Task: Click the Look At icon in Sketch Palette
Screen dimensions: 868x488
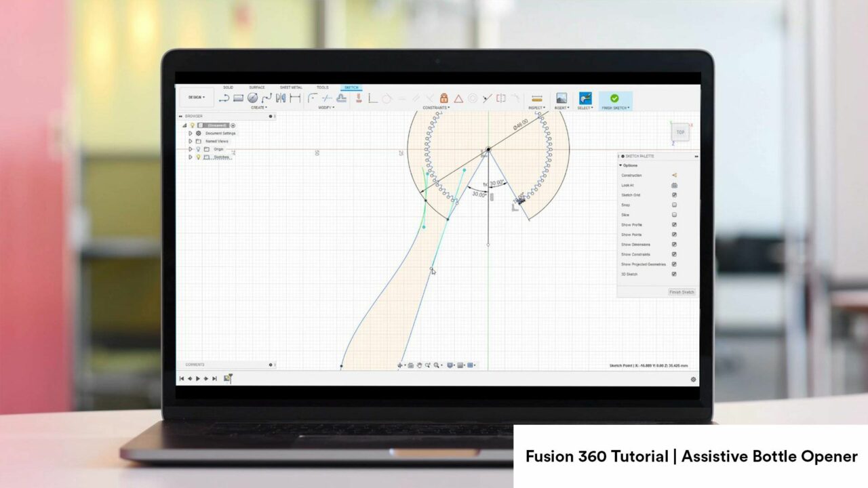Action: [x=673, y=185]
